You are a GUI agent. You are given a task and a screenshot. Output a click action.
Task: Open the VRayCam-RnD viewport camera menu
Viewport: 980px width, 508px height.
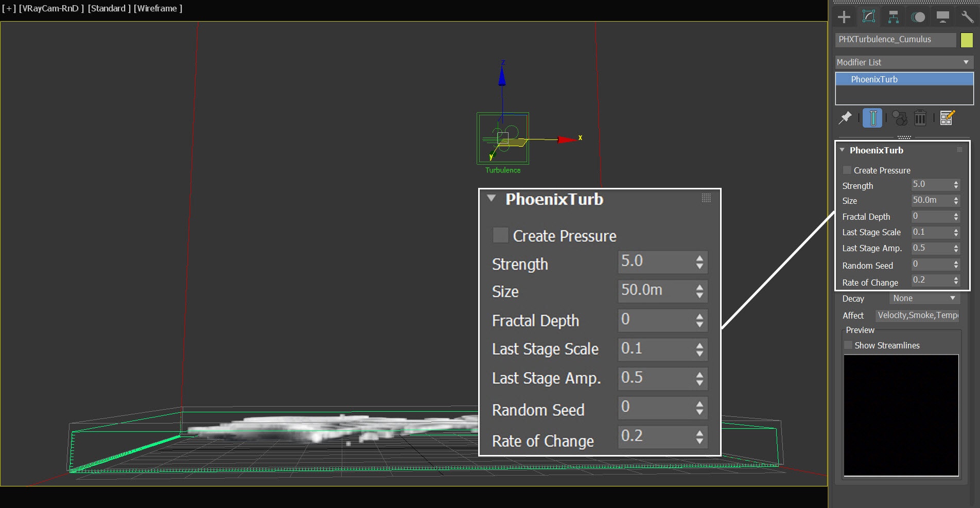click(51, 8)
